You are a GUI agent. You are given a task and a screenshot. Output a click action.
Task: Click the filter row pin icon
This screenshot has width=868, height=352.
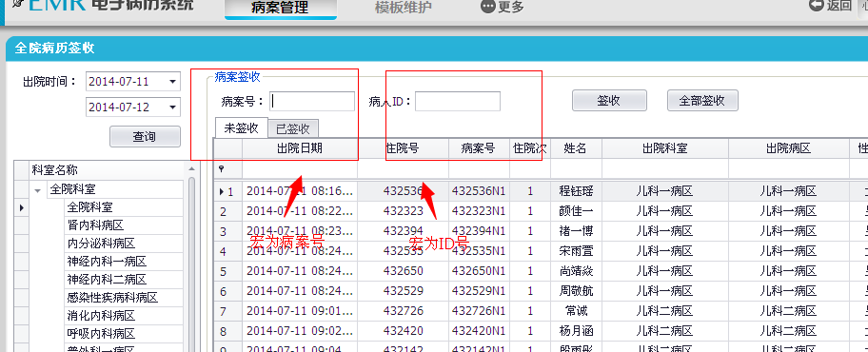tap(222, 169)
